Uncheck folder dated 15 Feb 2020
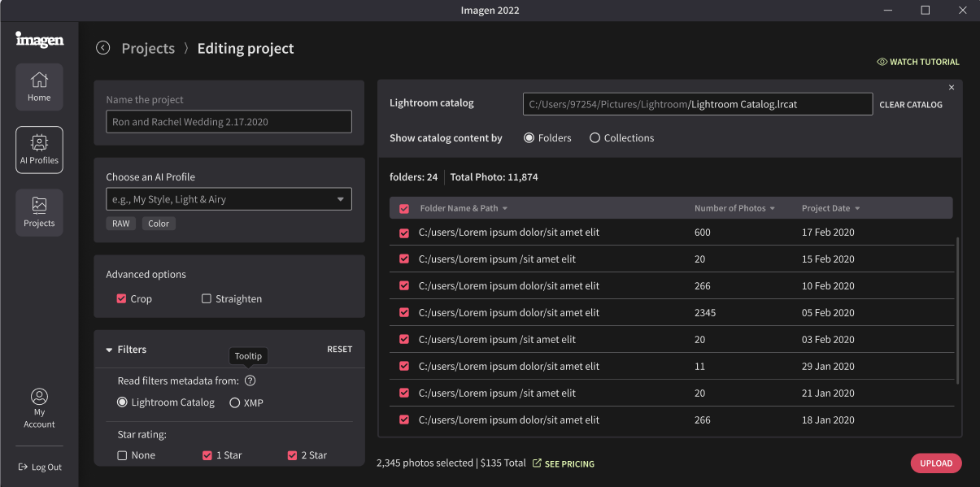980x487 pixels. tap(404, 259)
